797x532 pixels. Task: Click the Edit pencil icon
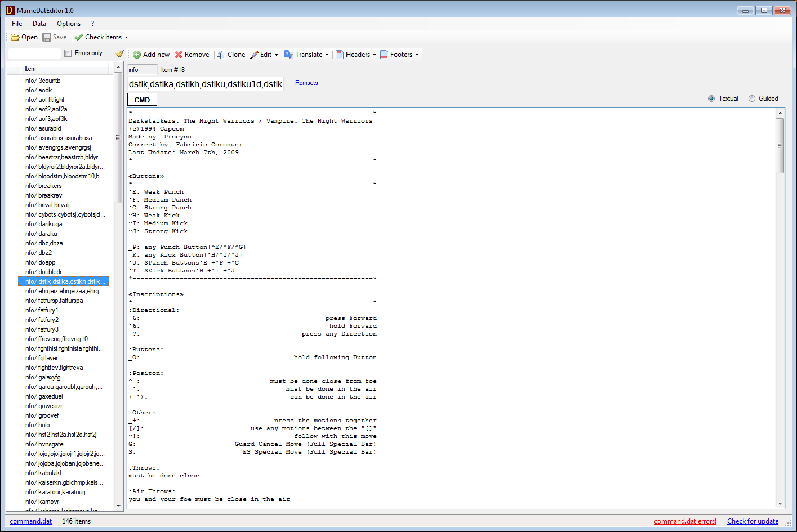pyautogui.click(x=254, y=55)
